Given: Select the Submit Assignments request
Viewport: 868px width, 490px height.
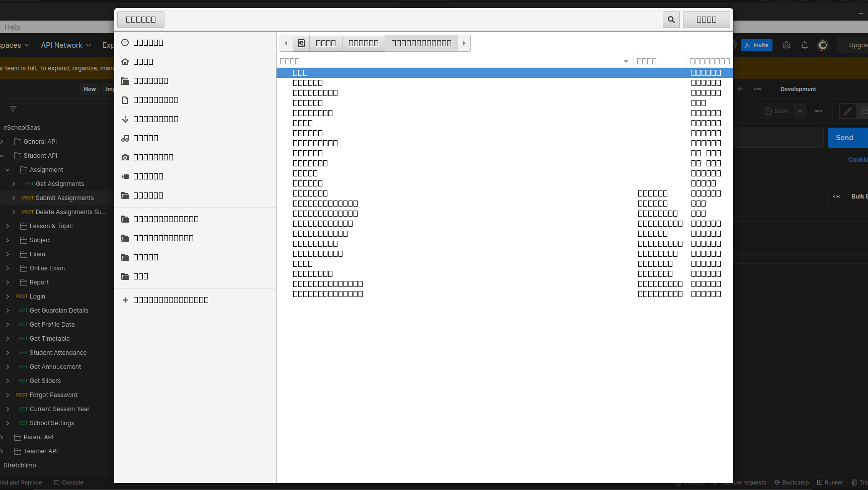Looking at the screenshot, I should click(64, 198).
